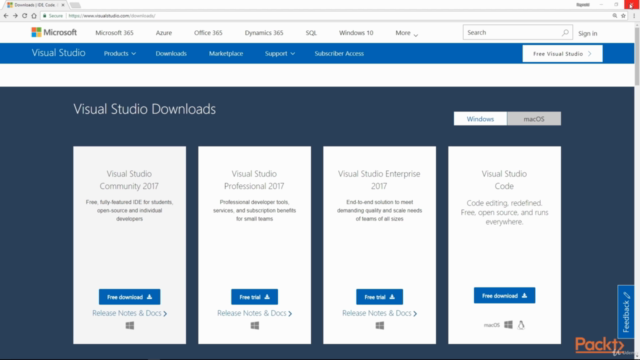Click macOS label under Visual Studio Code
This screenshot has width=640, height=360.
tap(492, 325)
